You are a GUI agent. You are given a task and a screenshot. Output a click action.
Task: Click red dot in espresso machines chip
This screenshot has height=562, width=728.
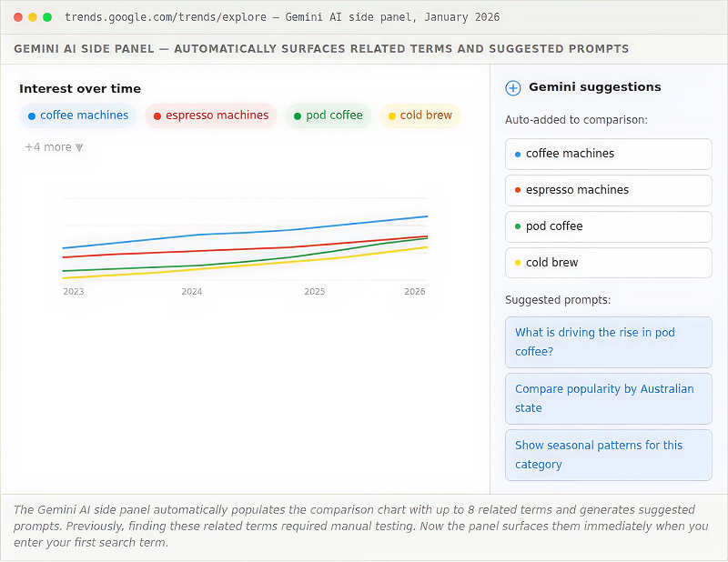(x=157, y=116)
